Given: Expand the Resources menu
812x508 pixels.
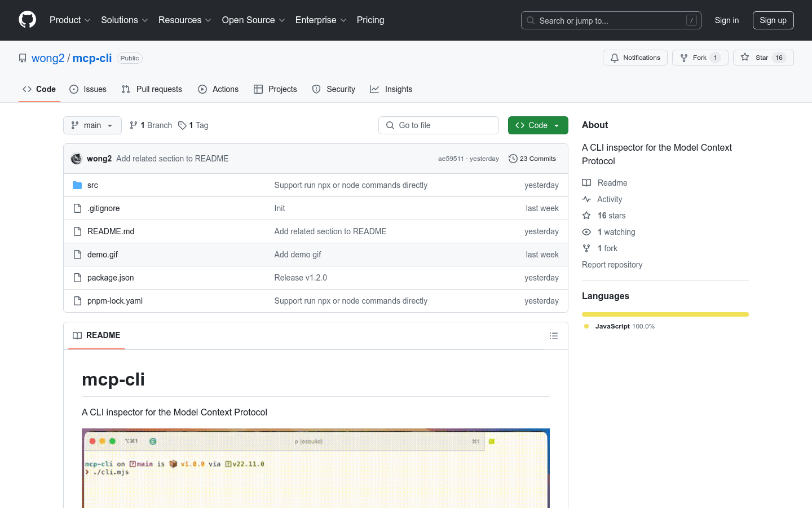Looking at the screenshot, I should pos(185,20).
